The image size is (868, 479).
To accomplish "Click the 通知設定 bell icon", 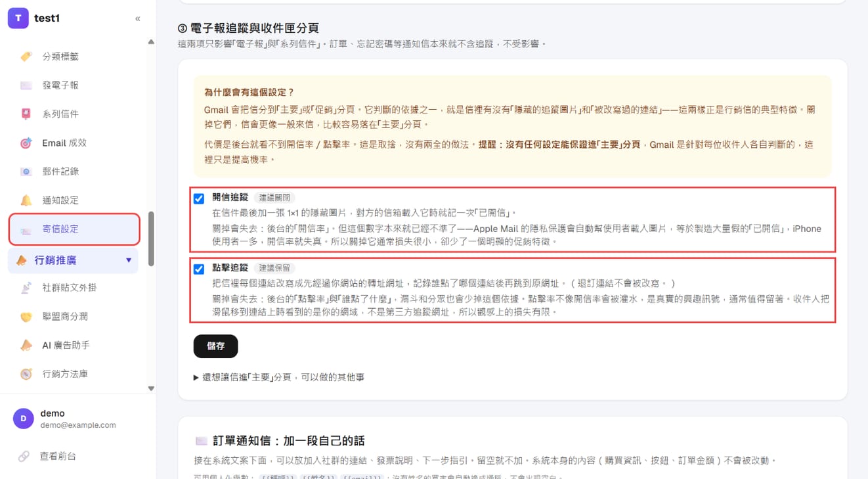I will (x=26, y=200).
